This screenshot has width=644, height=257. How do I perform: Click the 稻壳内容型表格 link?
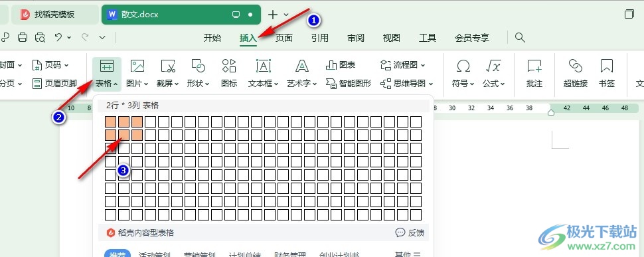pyautogui.click(x=140, y=233)
